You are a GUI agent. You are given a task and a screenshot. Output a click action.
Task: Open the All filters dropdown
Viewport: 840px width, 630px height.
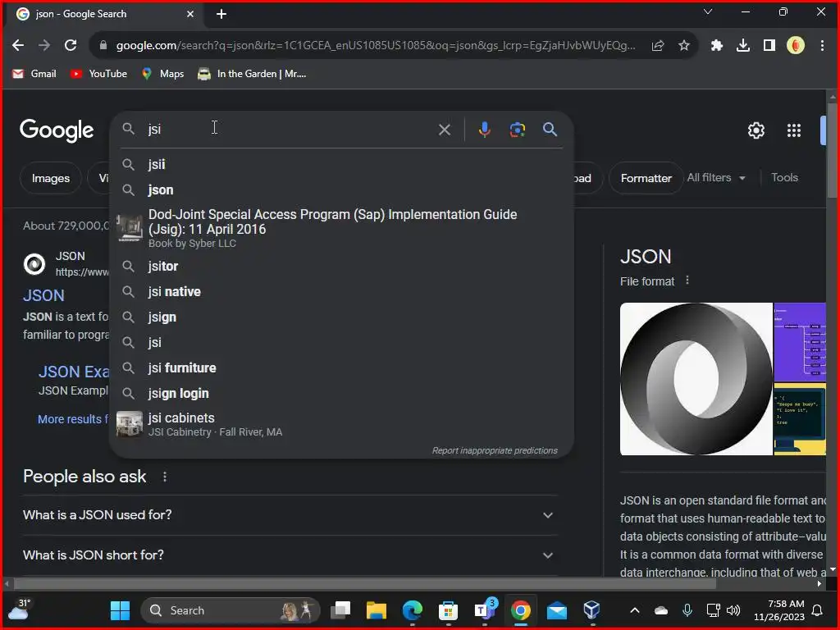[716, 177]
